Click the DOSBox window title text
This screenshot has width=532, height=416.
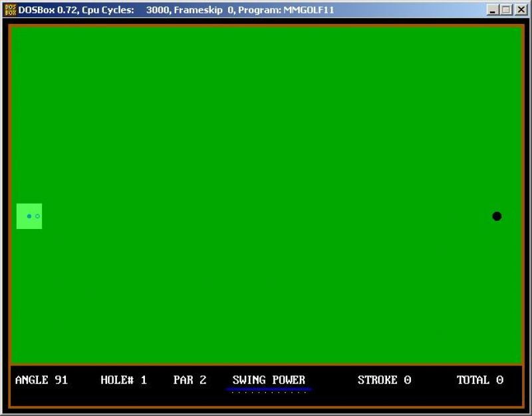coord(176,10)
